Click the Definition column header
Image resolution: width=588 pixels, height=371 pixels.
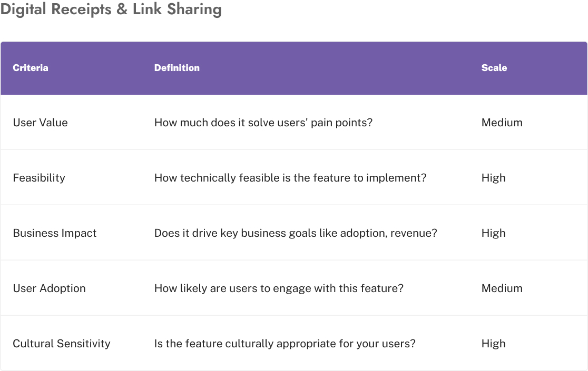click(177, 68)
